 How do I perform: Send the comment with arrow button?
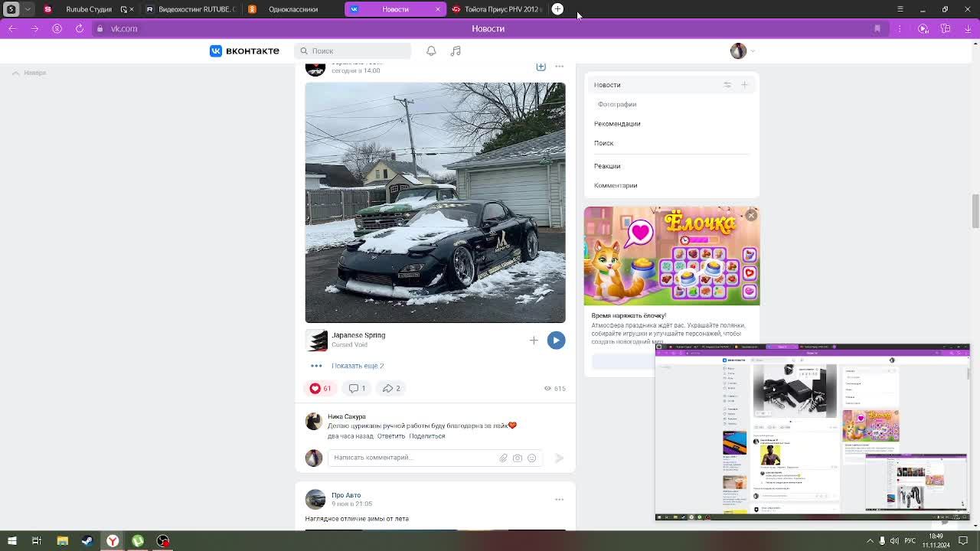tap(559, 458)
